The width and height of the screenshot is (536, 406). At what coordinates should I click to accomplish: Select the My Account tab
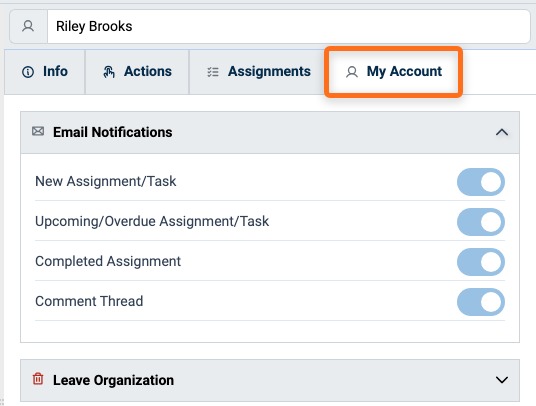tap(393, 72)
